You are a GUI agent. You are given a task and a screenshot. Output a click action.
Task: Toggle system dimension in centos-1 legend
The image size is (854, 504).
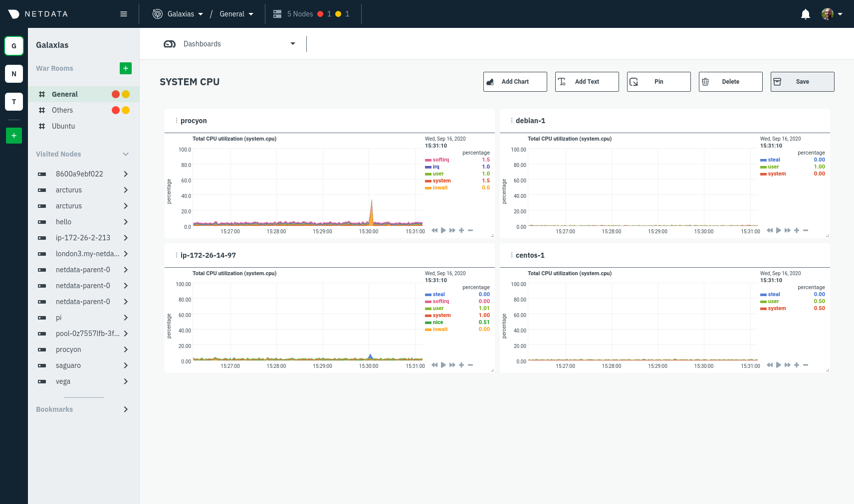point(773,309)
